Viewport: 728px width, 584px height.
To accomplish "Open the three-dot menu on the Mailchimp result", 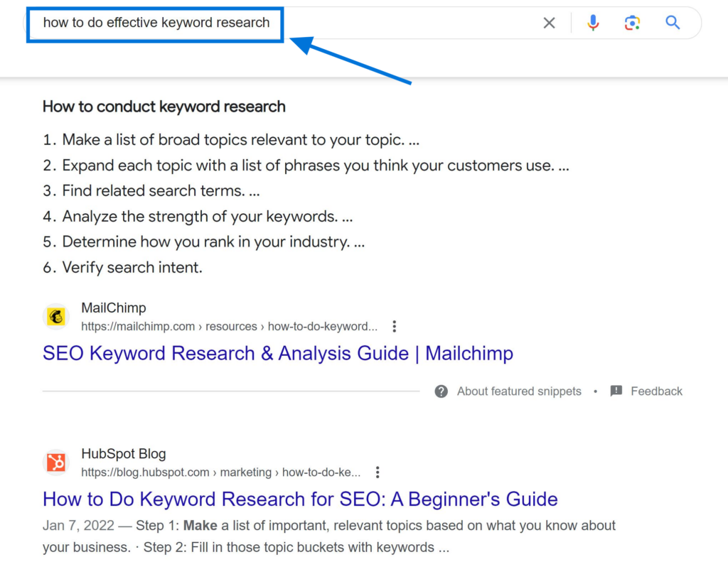I will click(395, 325).
